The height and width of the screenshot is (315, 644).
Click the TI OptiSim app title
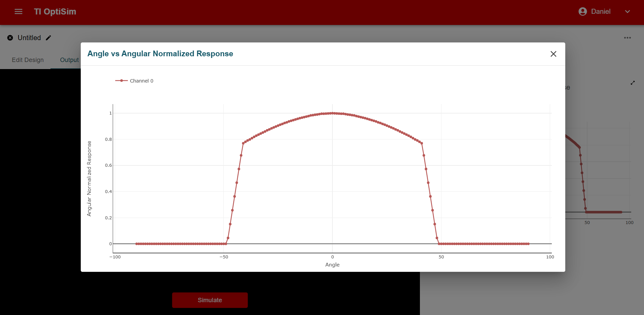click(x=55, y=11)
